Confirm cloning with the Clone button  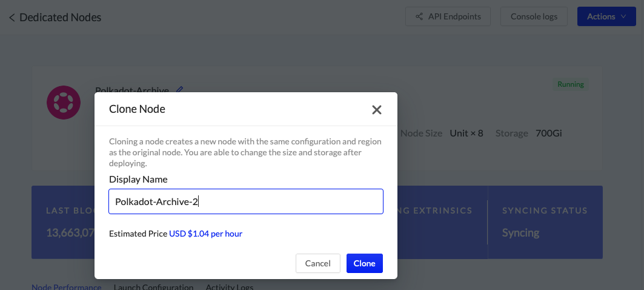coord(364,263)
